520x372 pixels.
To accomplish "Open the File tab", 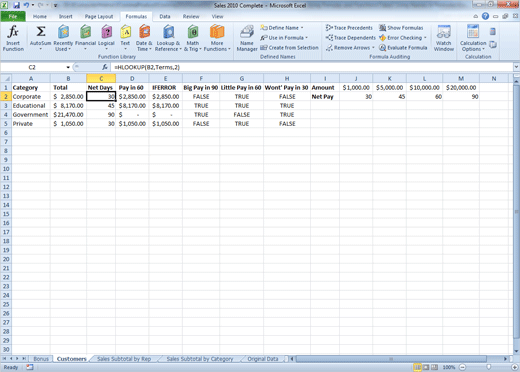I will [13, 16].
